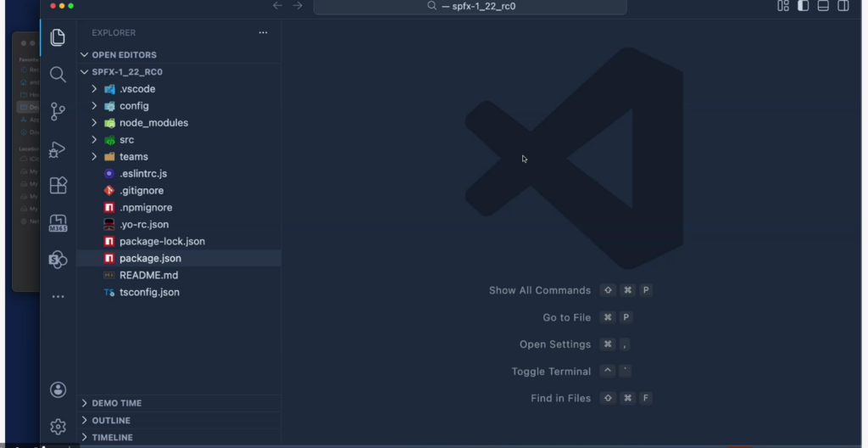Viewport: 868px width, 448px height.
Task: Toggle the primary side bar
Action: tap(804, 6)
